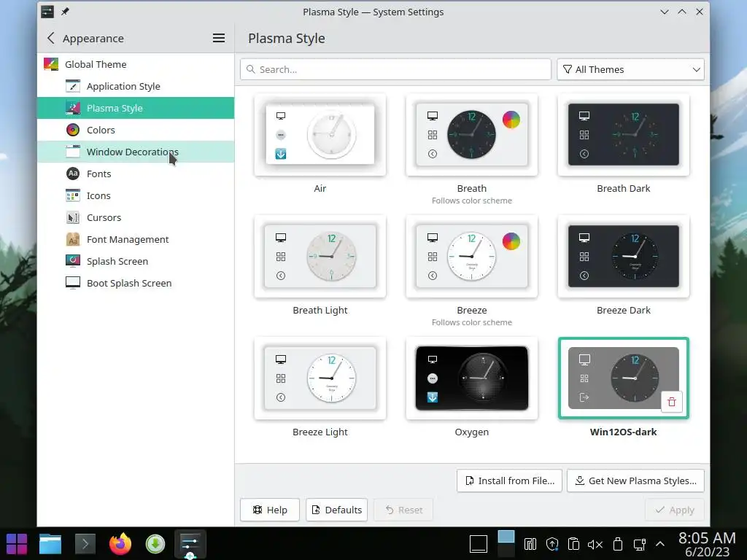Screen dimensions: 747x560
Task: Pick the Breeze Light theme
Action: coord(320,378)
